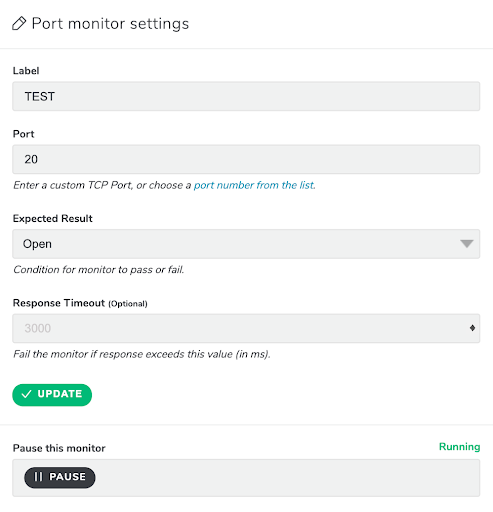Click the gray triangle arrow in Expected Result
The image size is (493, 512).
coord(467,244)
